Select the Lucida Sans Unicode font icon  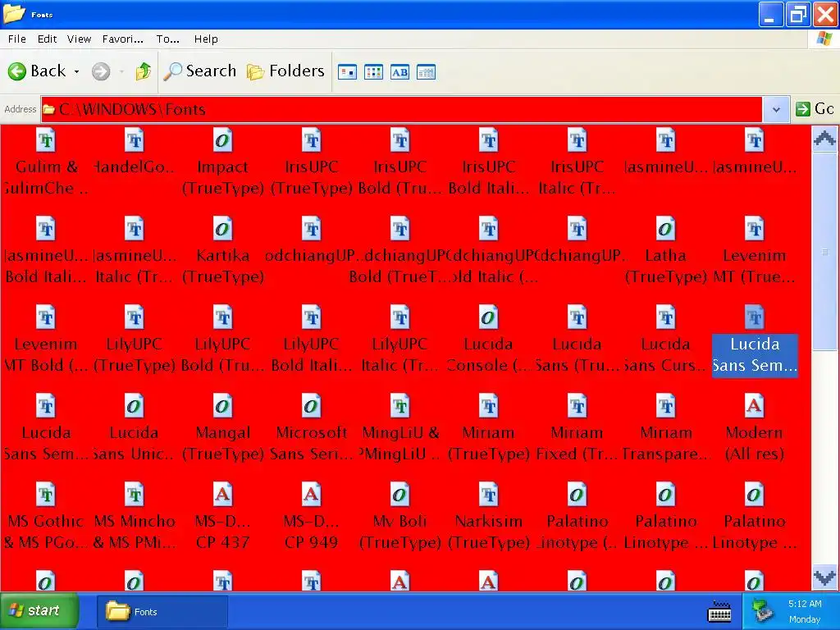[x=134, y=406]
